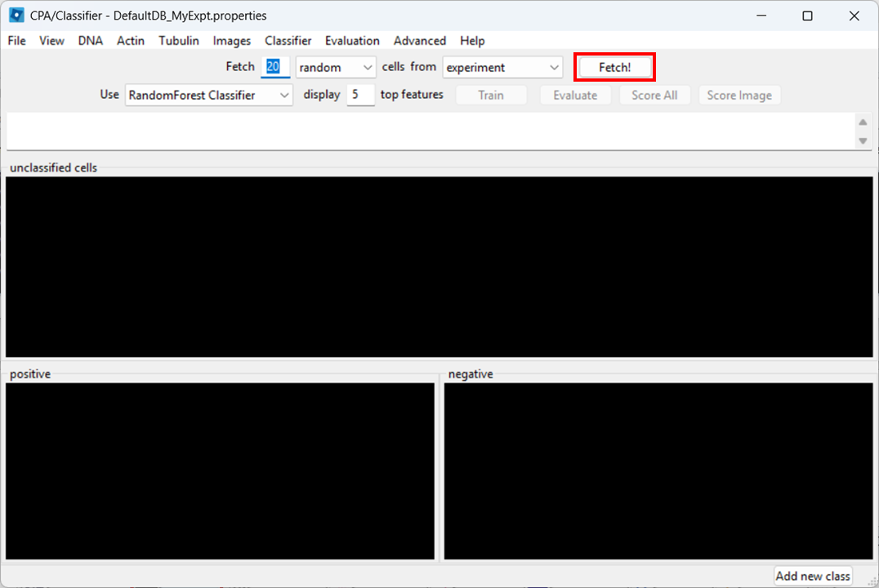Open the View menu
Viewport: 879px width, 588px height.
click(51, 40)
